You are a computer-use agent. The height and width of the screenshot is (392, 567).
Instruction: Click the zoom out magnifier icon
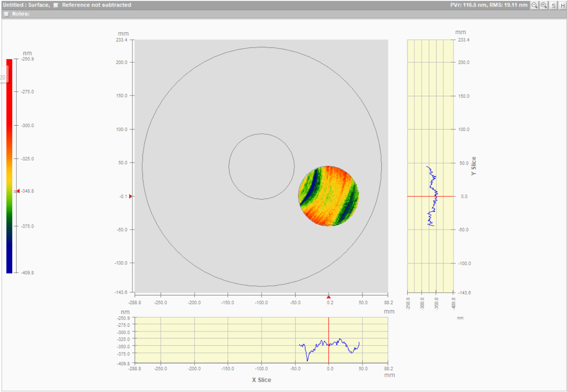point(534,5)
